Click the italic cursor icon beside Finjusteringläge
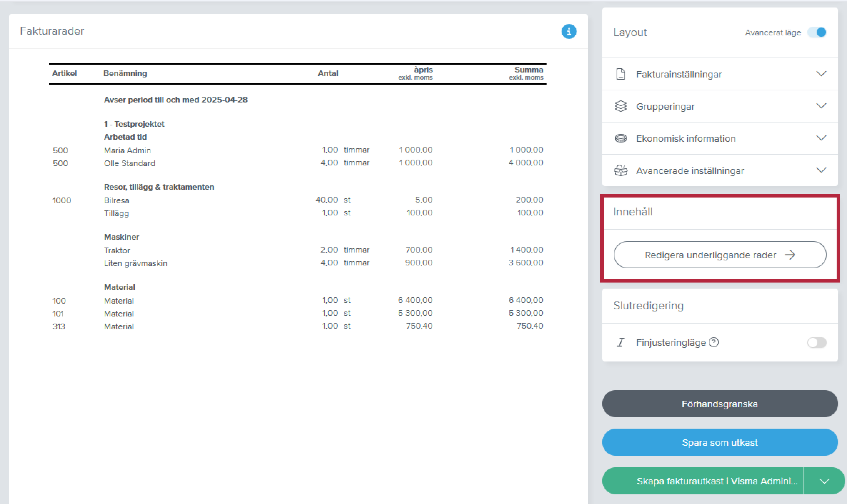Image resolution: width=847 pixels, height=504 pixels. tap(621, 342)
